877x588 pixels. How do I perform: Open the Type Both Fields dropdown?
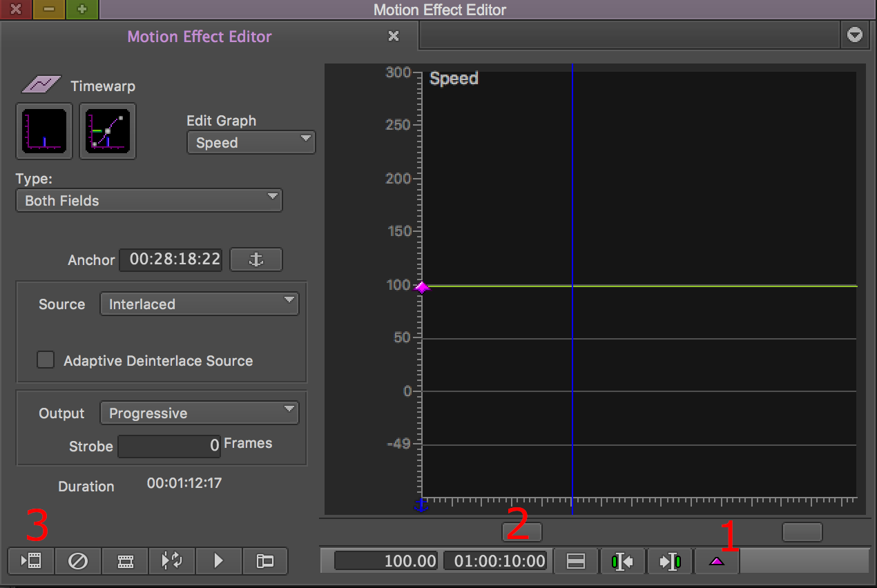148,201
